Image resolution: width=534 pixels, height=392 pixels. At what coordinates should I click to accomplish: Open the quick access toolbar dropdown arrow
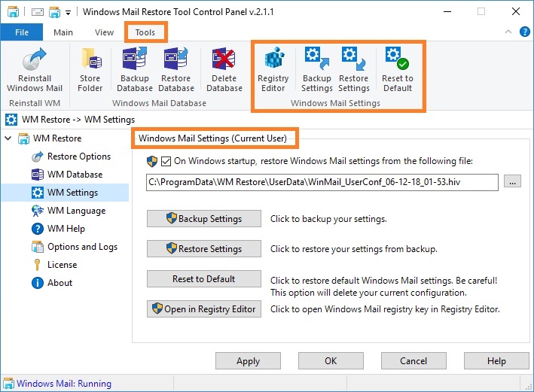68,13
